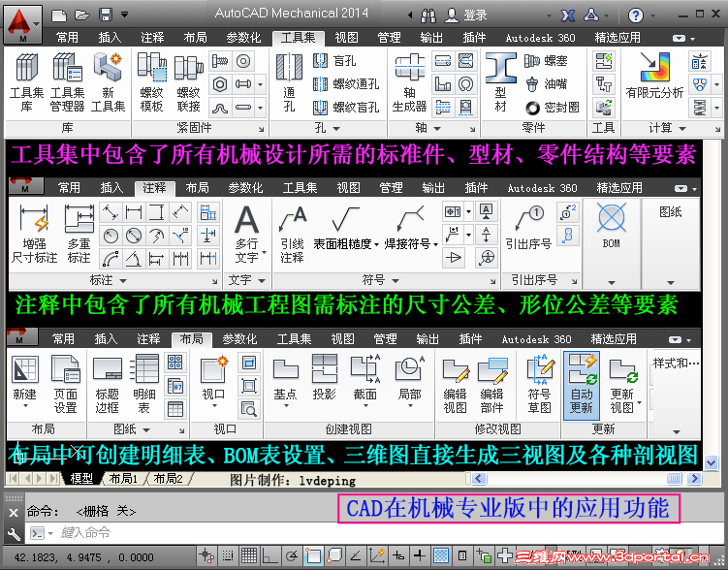This screenshot has height=570, width=728.
Task: Start 有限元分析 FEA calculation
Action: (x=654, y=76)
